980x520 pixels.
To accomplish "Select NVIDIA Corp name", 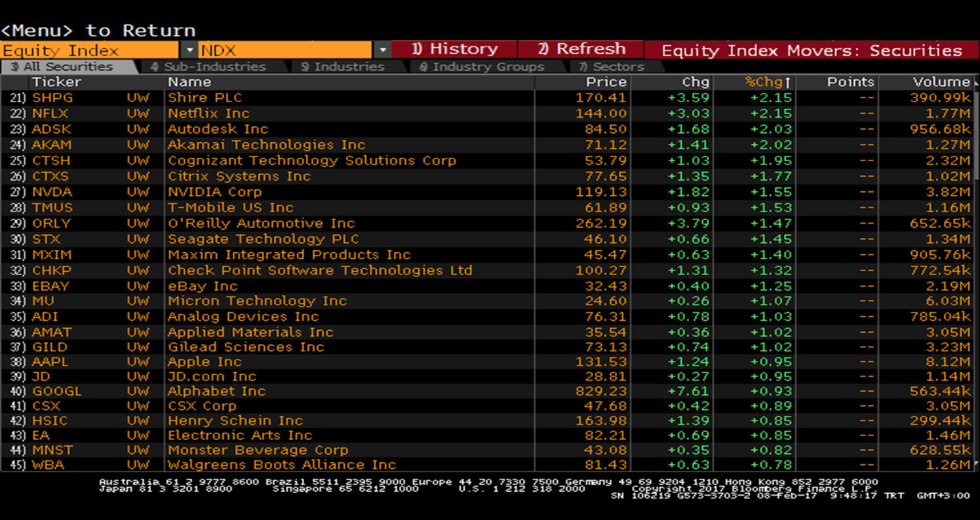I will [214, 192].
